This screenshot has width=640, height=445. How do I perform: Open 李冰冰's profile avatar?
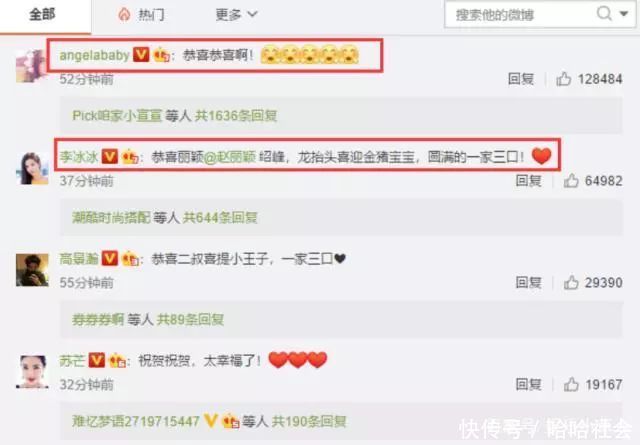(x=32, y=168)
